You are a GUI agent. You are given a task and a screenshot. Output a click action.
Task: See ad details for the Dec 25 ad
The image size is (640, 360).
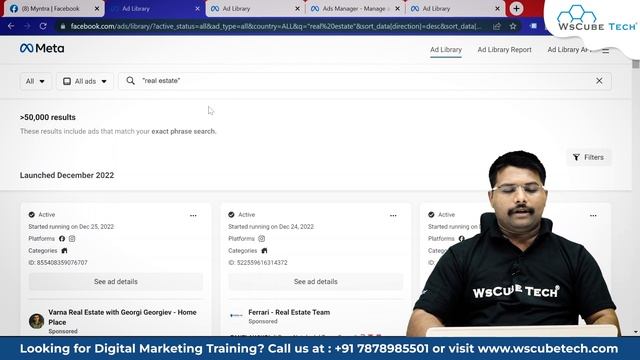116,282
